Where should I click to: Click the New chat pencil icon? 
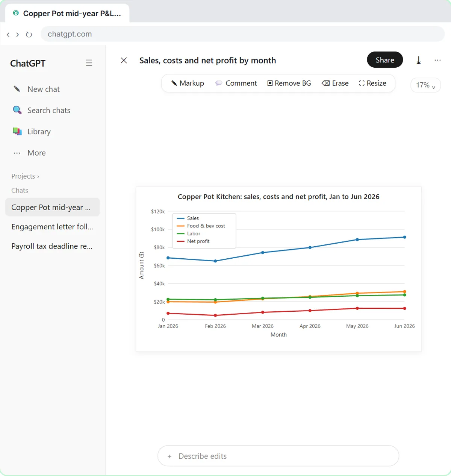17,89
